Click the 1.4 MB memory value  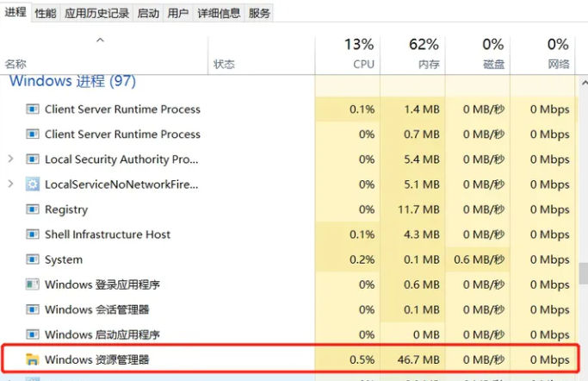point(422,109)
